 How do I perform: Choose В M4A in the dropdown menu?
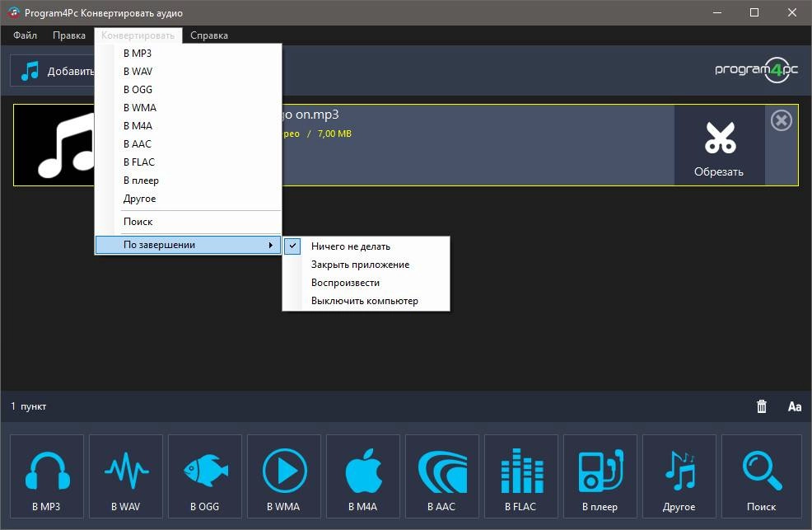pos(188,126)
